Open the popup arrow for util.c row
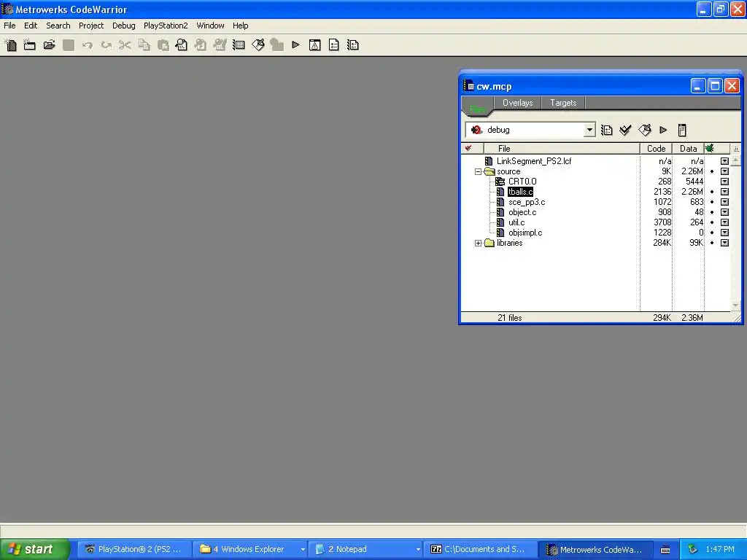The width and height of the screenshot is (747, 560). (724, 222)
